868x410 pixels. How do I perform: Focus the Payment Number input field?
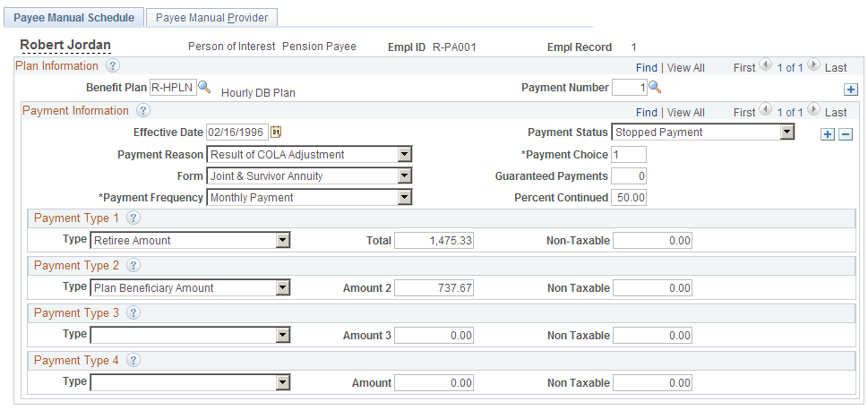click(630, 88)
